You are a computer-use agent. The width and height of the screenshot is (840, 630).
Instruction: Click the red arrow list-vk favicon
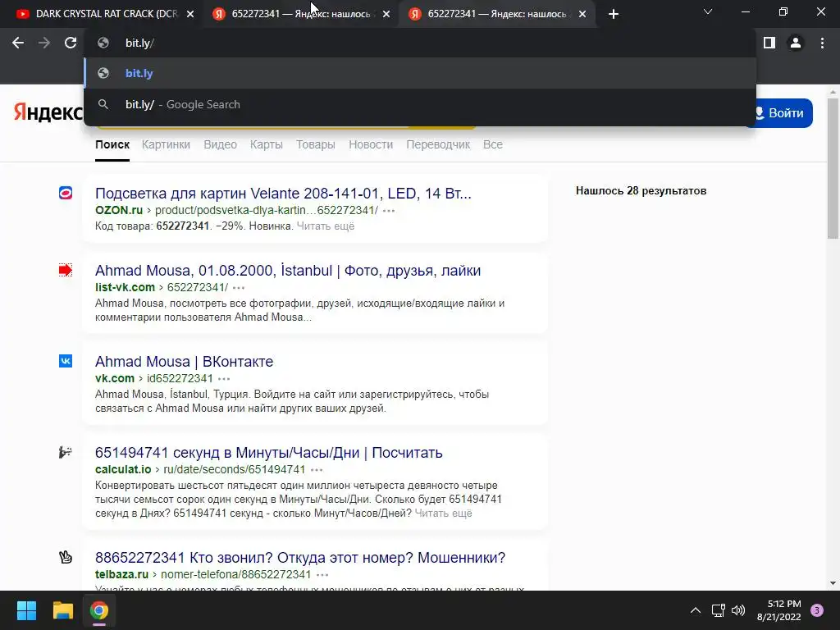click(x=66, y=270)
